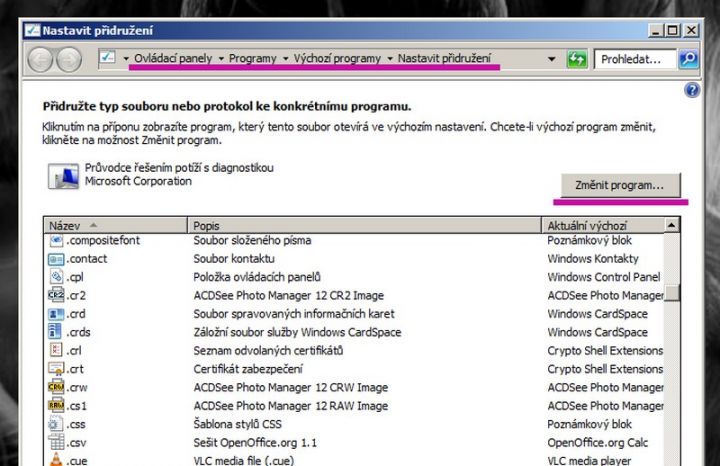Click Crypto Shell Extensions in .crl row
The image size is (720, 466).
click(x=605, y=350)
